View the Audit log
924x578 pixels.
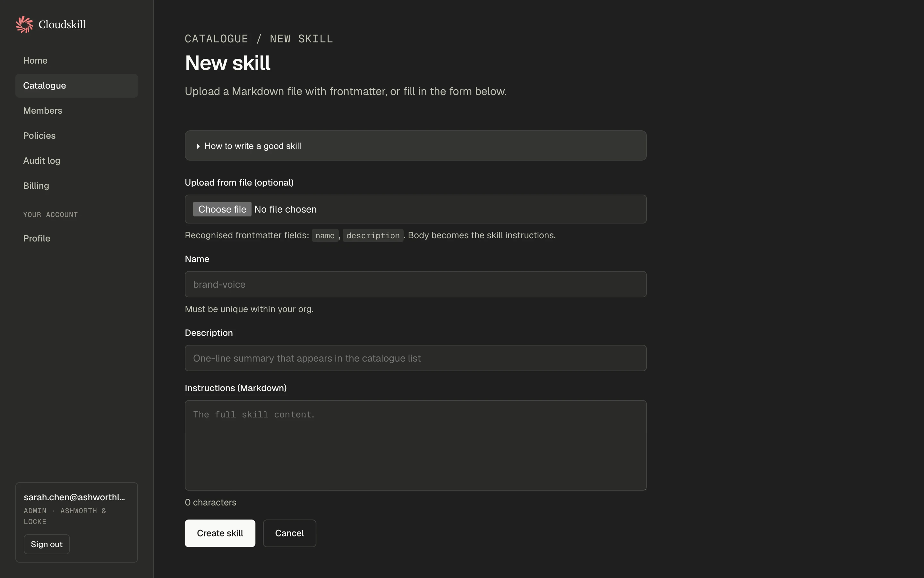tap(76, 161)
